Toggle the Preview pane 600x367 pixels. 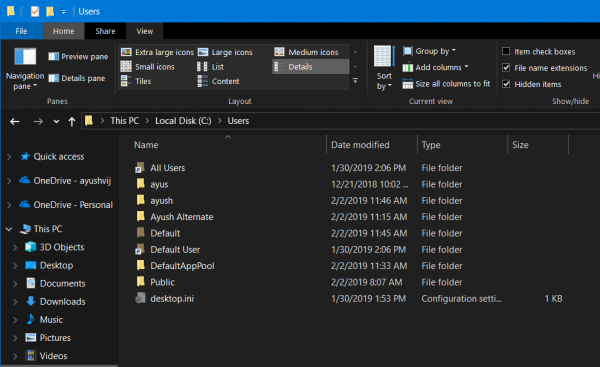click(x=78, y=57)
